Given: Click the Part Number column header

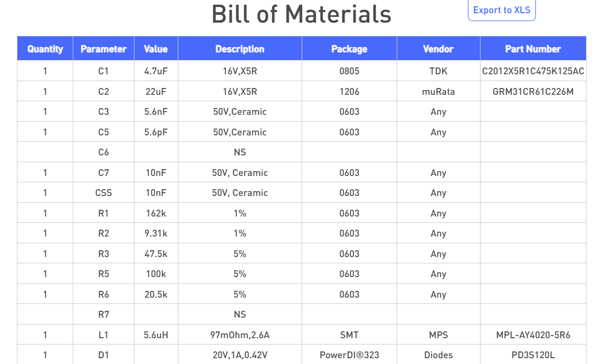Looking at the screenshot, I should click(x=533, y=49).
